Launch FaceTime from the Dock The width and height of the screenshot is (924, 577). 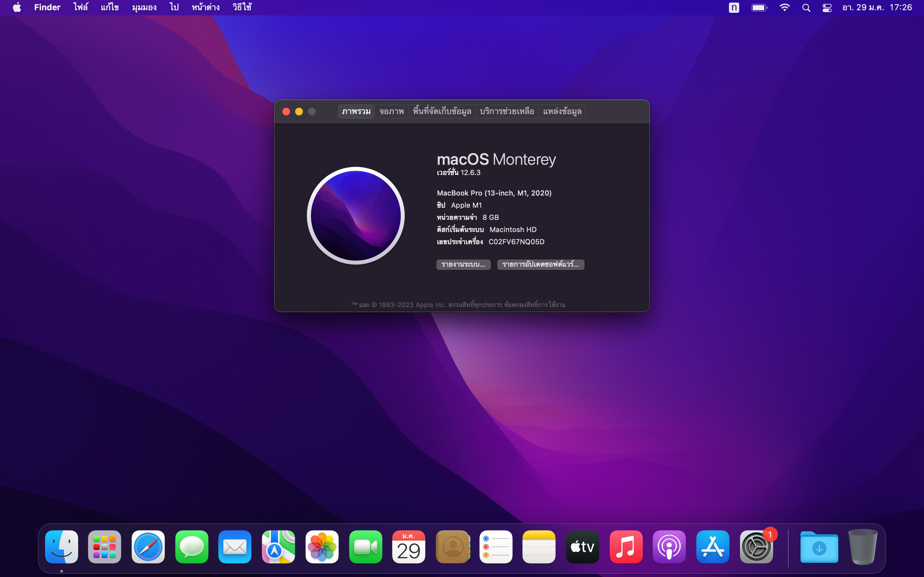(365, 547)
